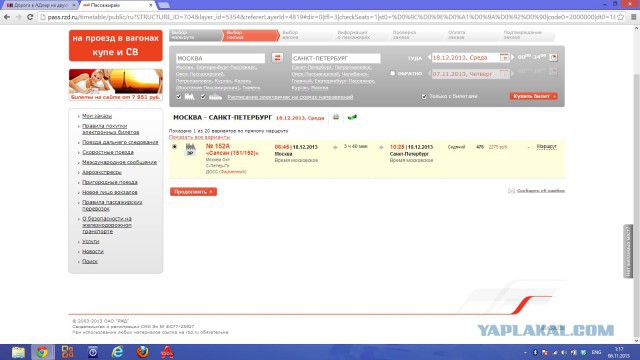Open Новости sidebar link

pos(93,251)
